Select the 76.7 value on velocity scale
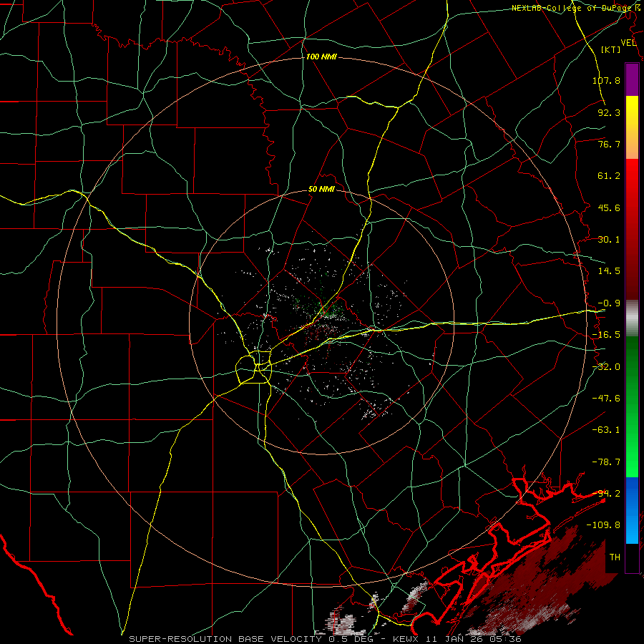644x644 pixels. (609, 144)
